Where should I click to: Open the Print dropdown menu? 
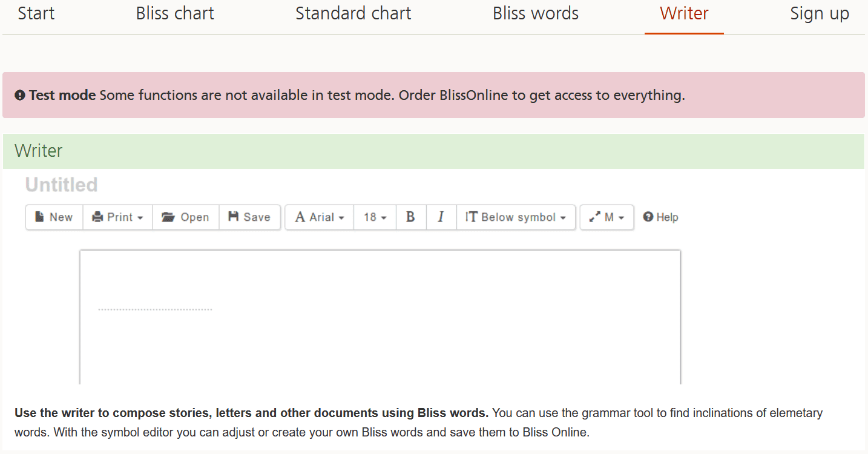[x=117, y=217]
